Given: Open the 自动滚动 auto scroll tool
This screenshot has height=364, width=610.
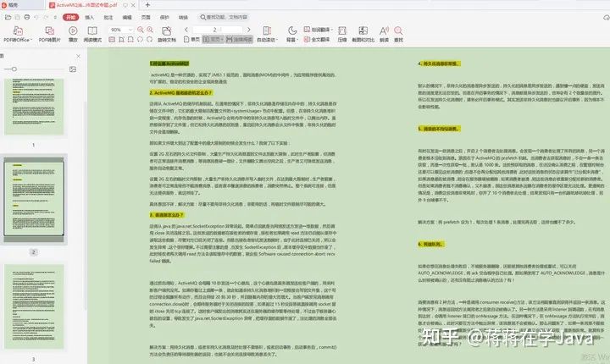Looking at the screenshot, I should [267, 34].
